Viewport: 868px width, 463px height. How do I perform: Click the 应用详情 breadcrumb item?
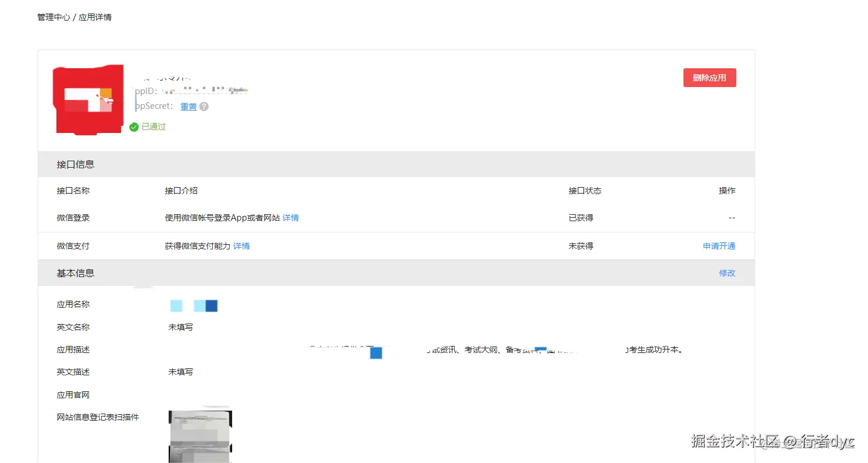(95, 17)
